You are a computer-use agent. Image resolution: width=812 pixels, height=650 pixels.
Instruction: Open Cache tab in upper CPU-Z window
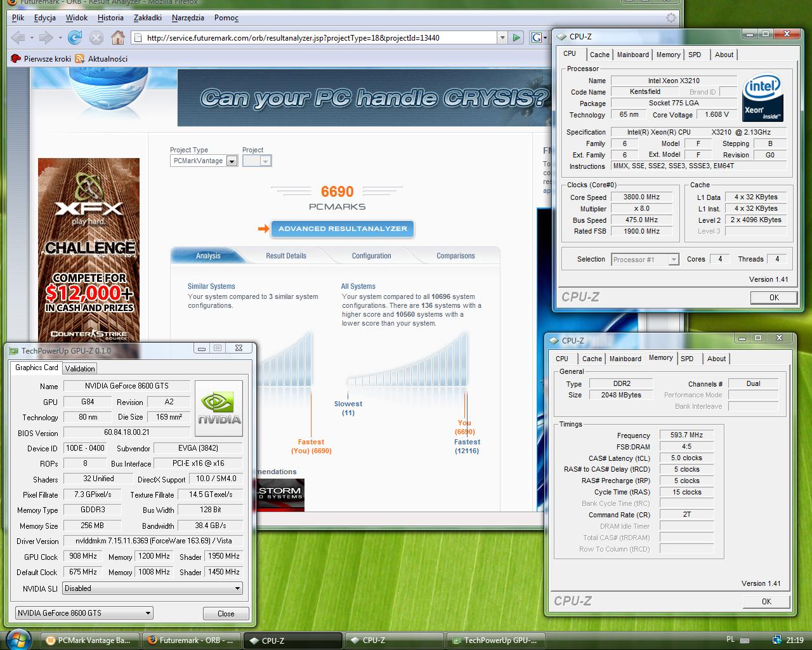coord(599,55)
